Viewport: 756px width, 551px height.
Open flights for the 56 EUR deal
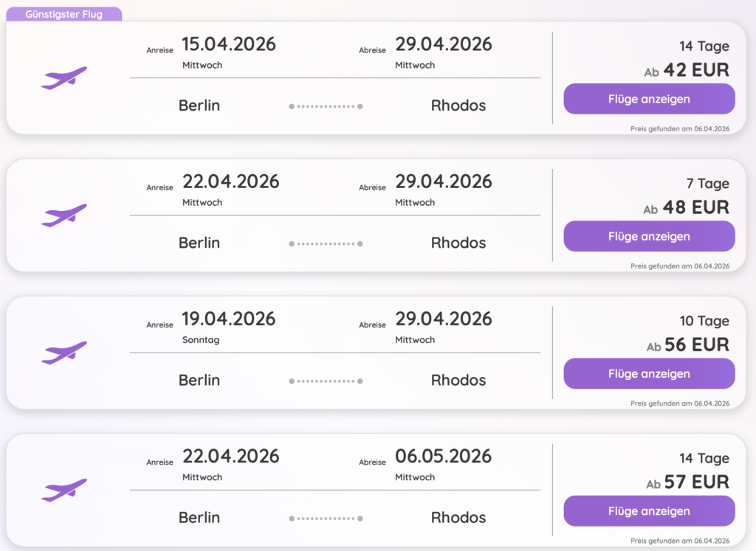pyautogui.click(x=649, y=374)
